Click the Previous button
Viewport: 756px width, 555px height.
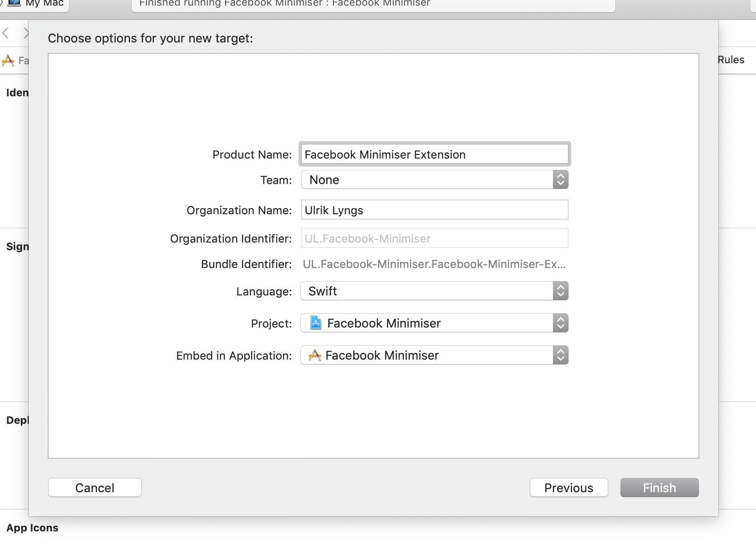click(x=569, y=488)
